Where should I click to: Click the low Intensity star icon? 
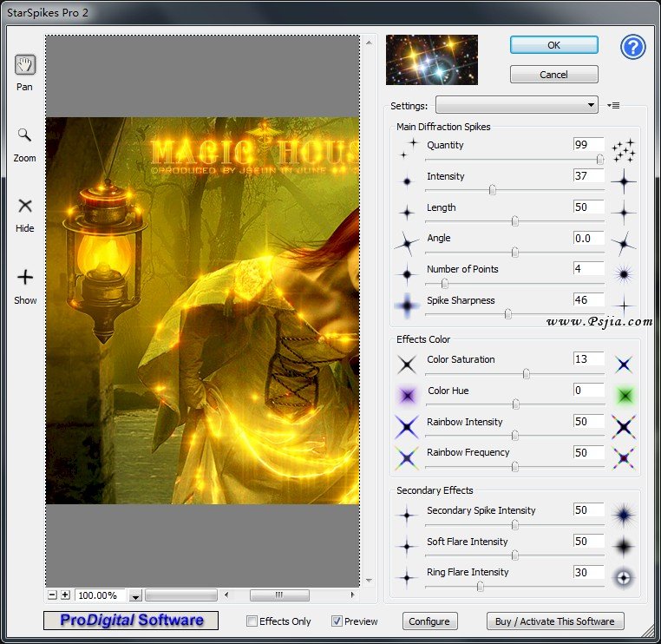click(x=407, y=181)
